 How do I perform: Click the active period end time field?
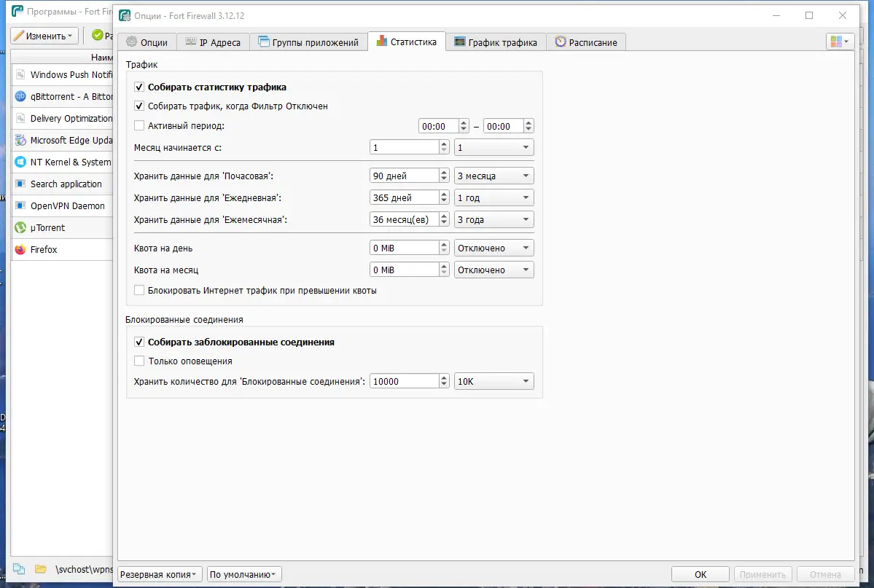[504, 127]
